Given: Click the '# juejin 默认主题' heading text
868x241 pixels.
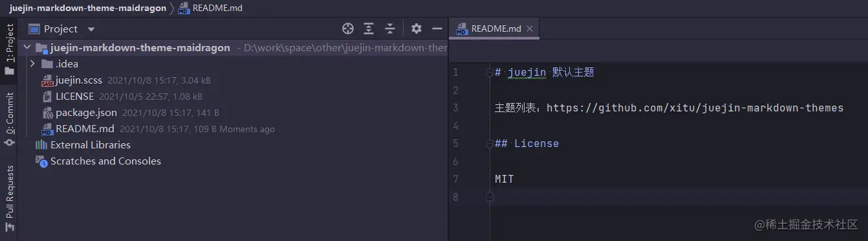Looking at the screenshot, I should 544,73.
